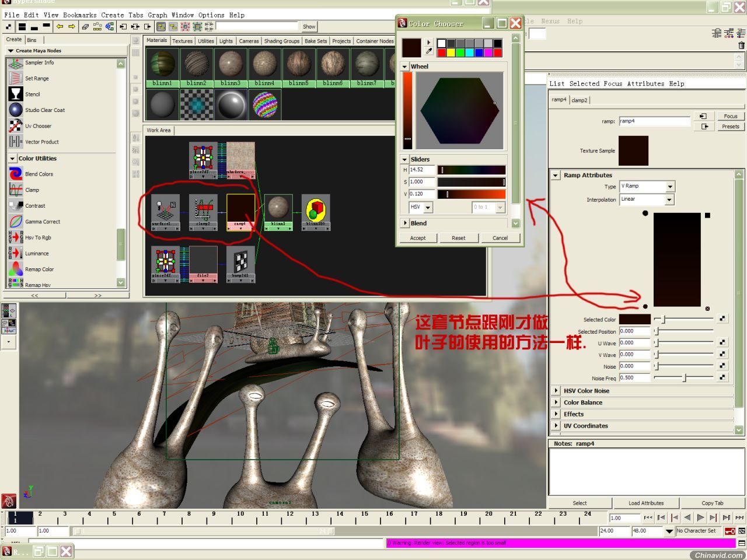
Task: Click the map button next to Noise Freq
Action: 722,377
